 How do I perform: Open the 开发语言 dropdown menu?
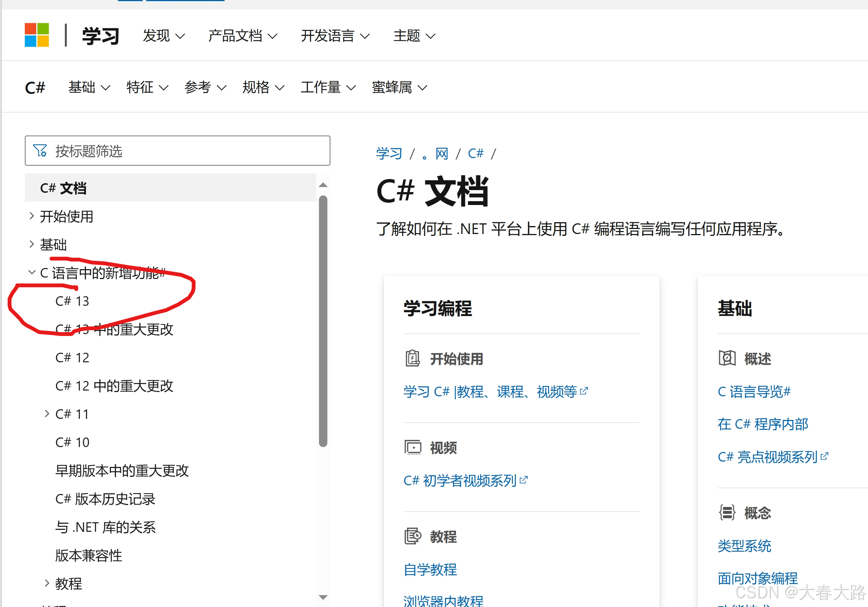tap(335, 36)
